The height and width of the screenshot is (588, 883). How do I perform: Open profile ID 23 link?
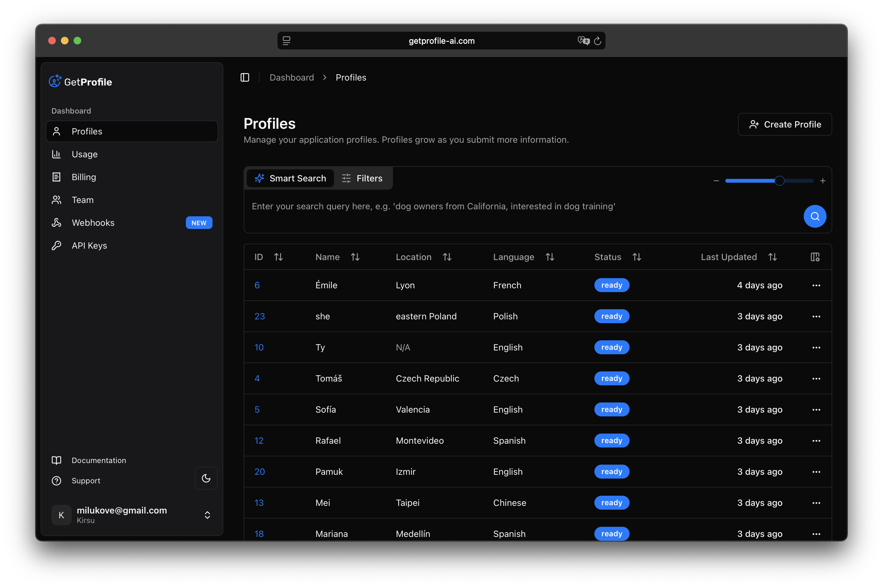[x=259, y=316]
